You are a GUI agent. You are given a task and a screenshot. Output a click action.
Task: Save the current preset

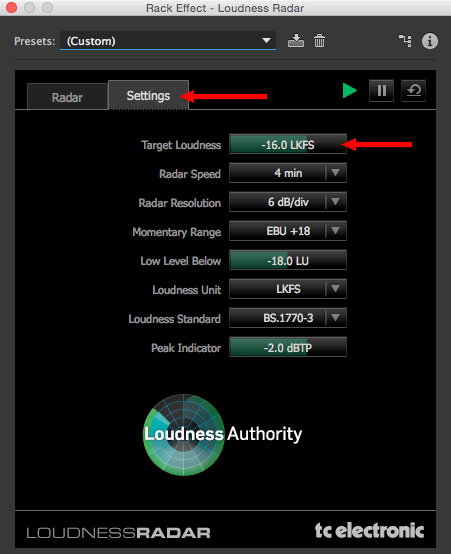pos(296,41)
